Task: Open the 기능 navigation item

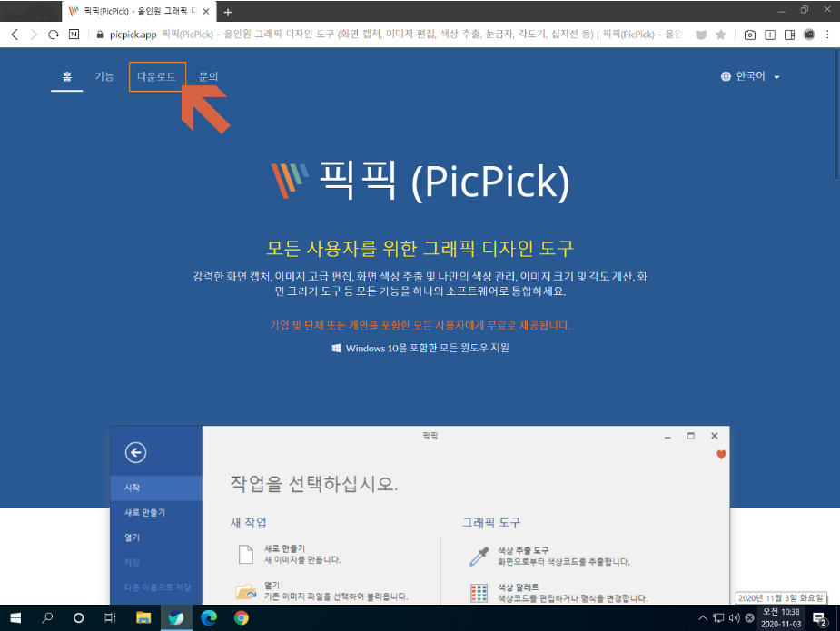Action: tap(104, 76)
